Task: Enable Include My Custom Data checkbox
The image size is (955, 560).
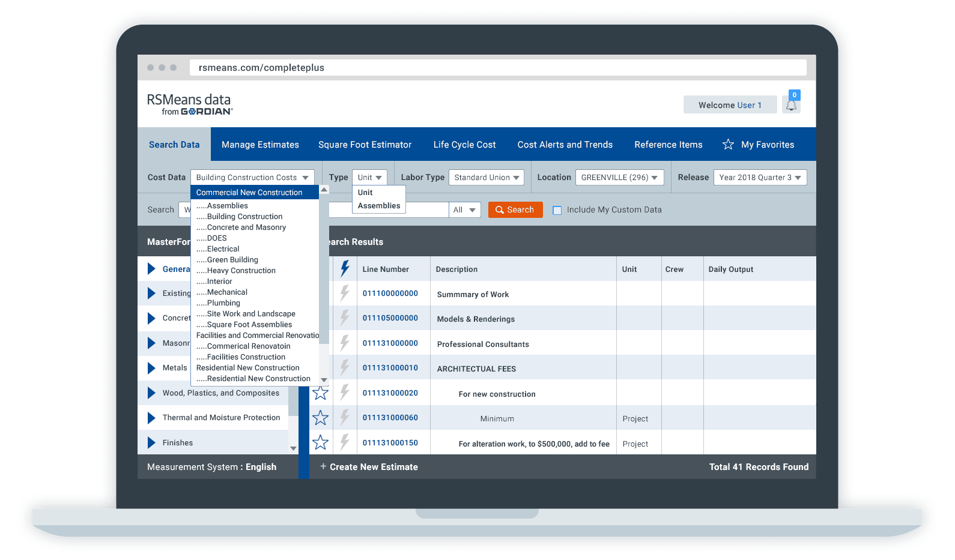Action: 557,210
